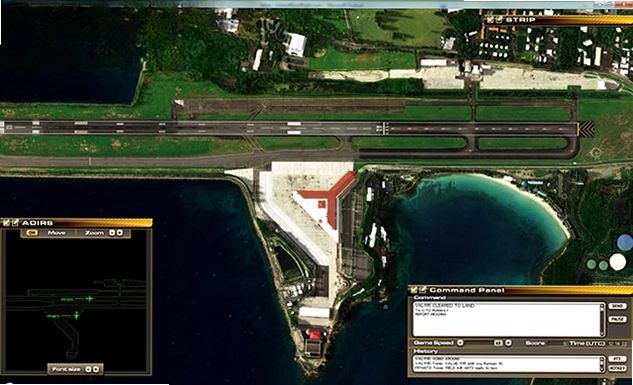Zoom out the ADIRS radar view
The image size is (633, 385).
click(112, 233)
